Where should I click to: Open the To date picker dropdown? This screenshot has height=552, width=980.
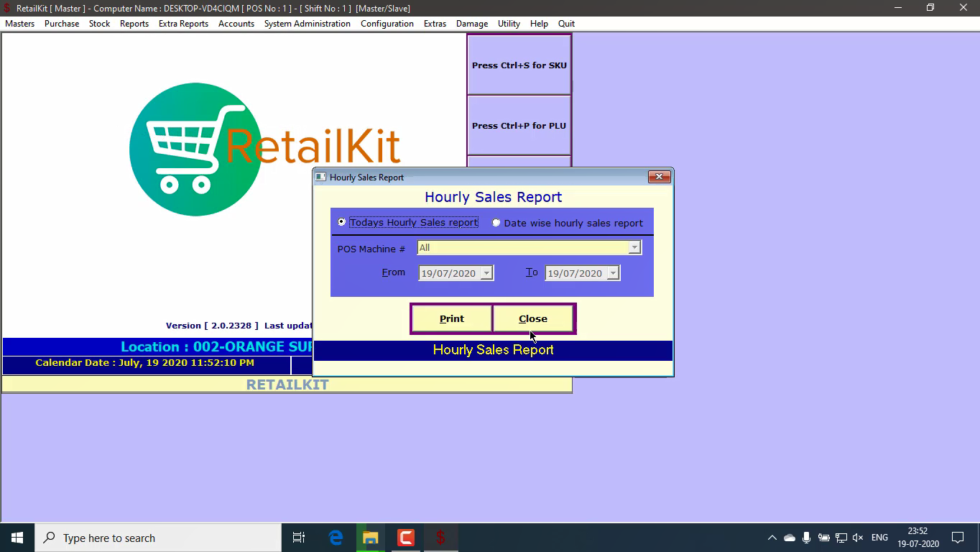tap(613, 273)
